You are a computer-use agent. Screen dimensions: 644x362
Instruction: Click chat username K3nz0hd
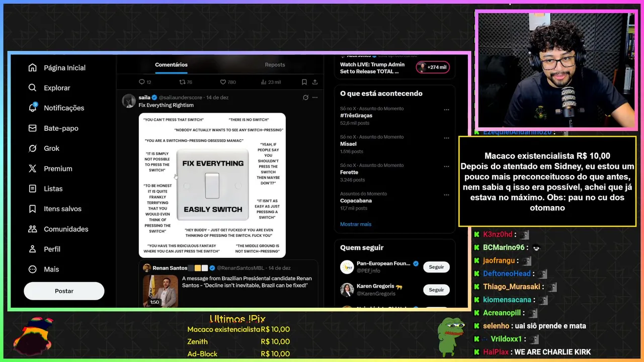coord(498,235)
